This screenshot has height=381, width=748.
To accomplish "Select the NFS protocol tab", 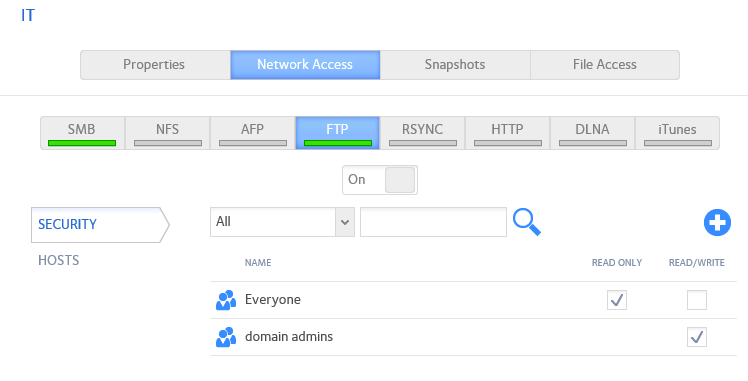I will [167, 133].
